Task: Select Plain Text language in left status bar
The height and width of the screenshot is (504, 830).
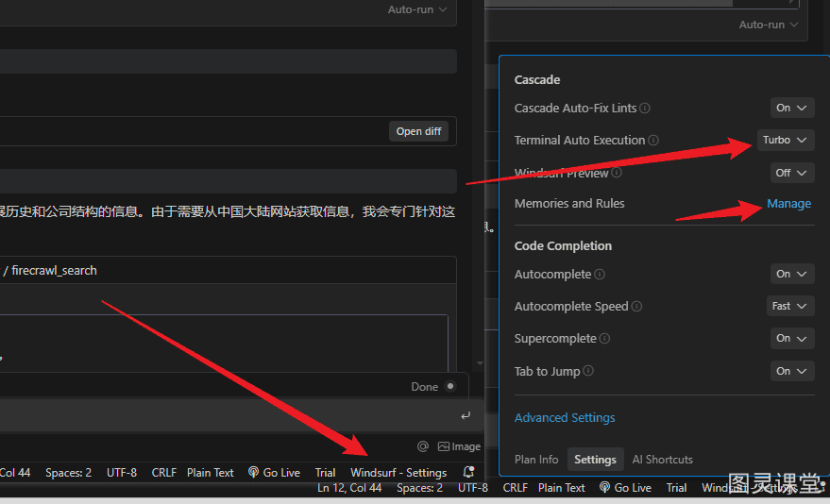Action: click(x=211, y=472)
